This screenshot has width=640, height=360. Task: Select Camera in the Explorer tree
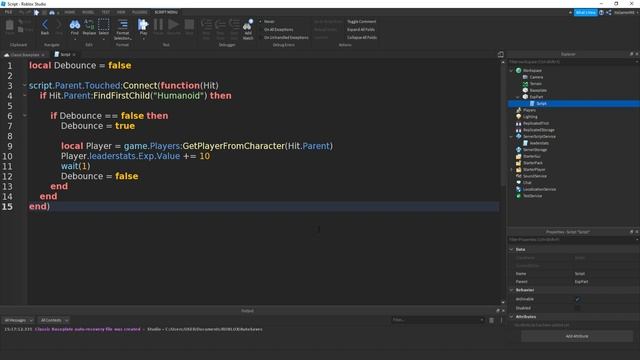click(536, 77)
